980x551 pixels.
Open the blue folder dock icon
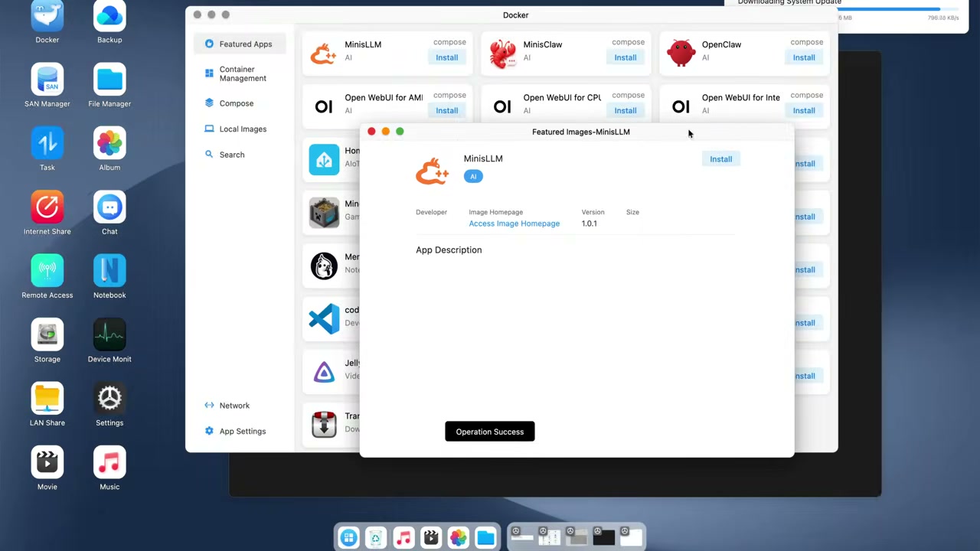485,538
